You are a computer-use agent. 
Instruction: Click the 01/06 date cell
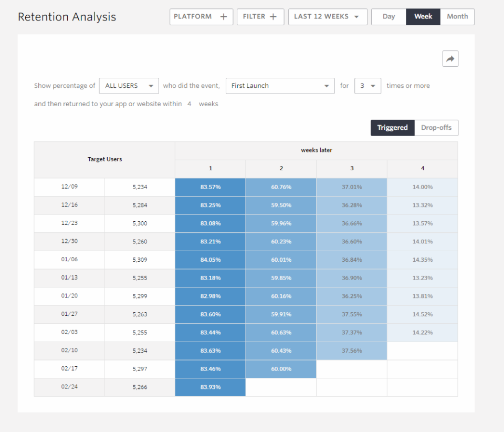pyautogui.click(x=69, y=260)
